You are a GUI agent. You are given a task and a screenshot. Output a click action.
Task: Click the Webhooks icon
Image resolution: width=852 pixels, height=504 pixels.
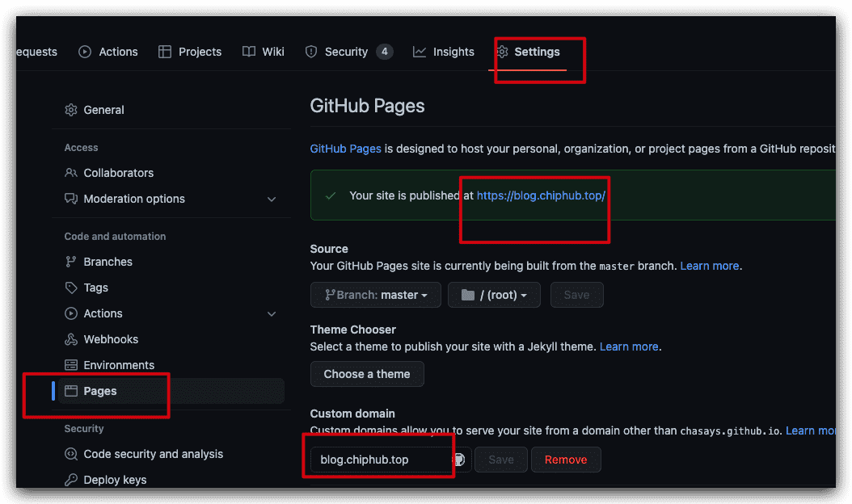tap(71, 339)
